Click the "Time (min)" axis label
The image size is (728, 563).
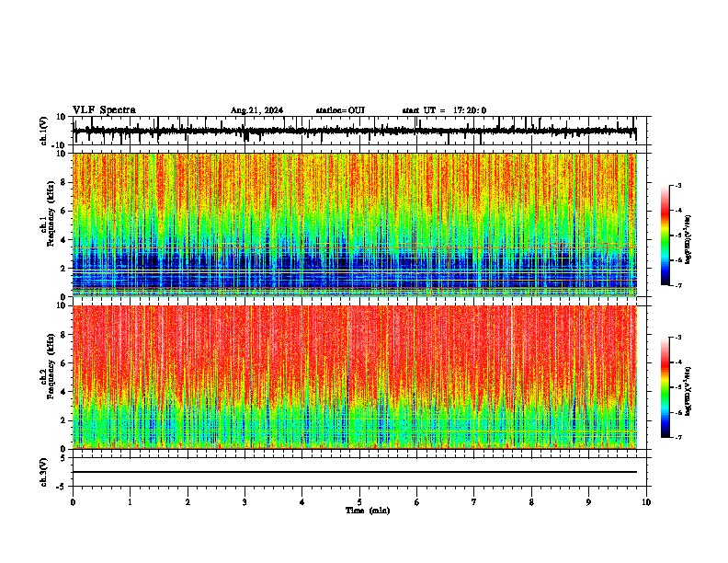pos(368,511)
